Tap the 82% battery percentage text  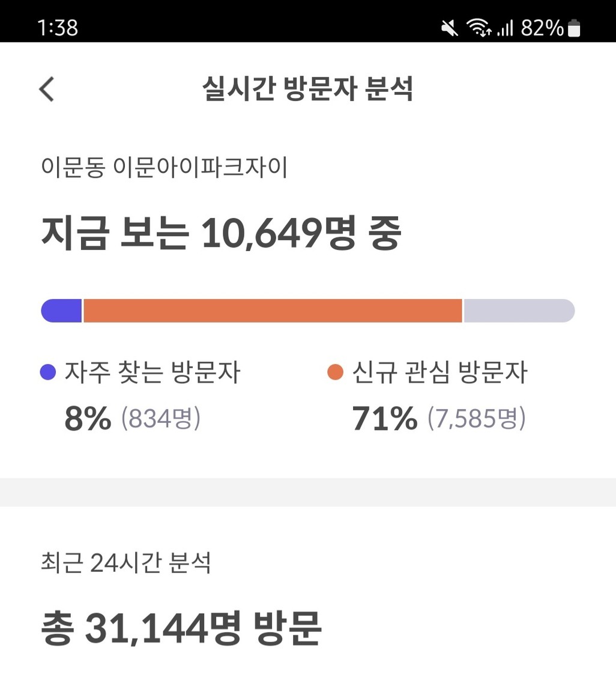coord(542,28)
